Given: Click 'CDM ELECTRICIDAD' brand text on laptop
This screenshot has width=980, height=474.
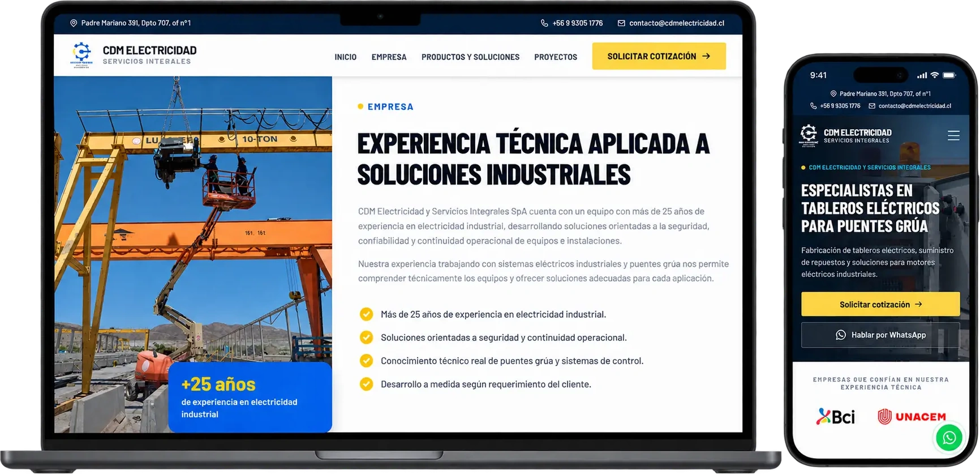Looking at the screenshot, I should tap(149, 50).
